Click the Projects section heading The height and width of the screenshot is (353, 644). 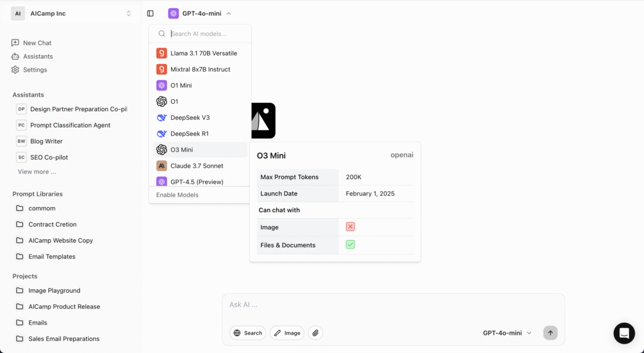pyautogui.click(x=25, y=276)
